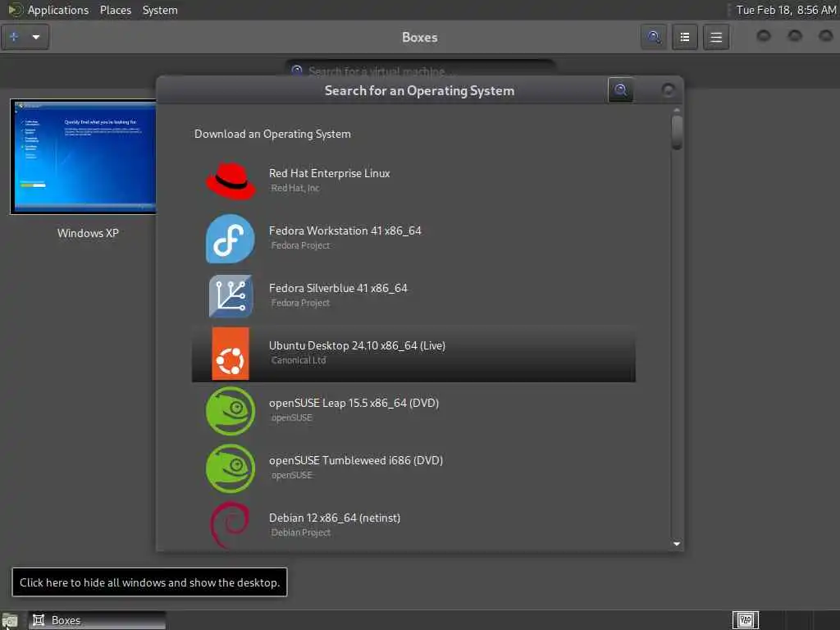Open the Places menu
This screenshot has width=840, height=630.
tap(115, 10)
